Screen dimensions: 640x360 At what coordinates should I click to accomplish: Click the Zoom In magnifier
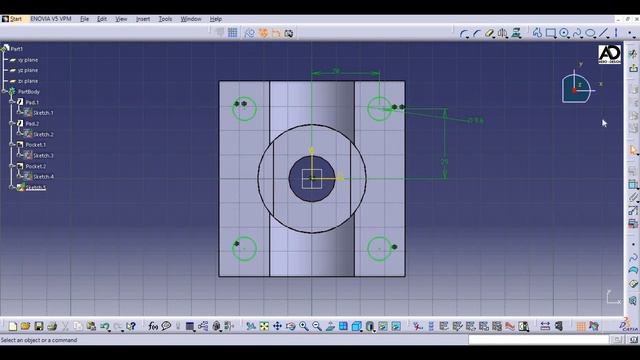pyautogui.click(x=304, y=326)
